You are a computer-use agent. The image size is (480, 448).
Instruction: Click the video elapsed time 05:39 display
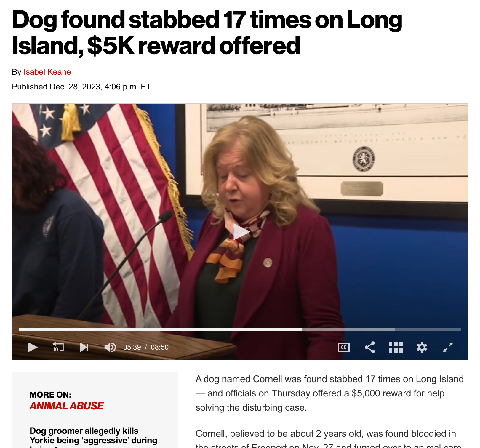(x=132, y=347)
